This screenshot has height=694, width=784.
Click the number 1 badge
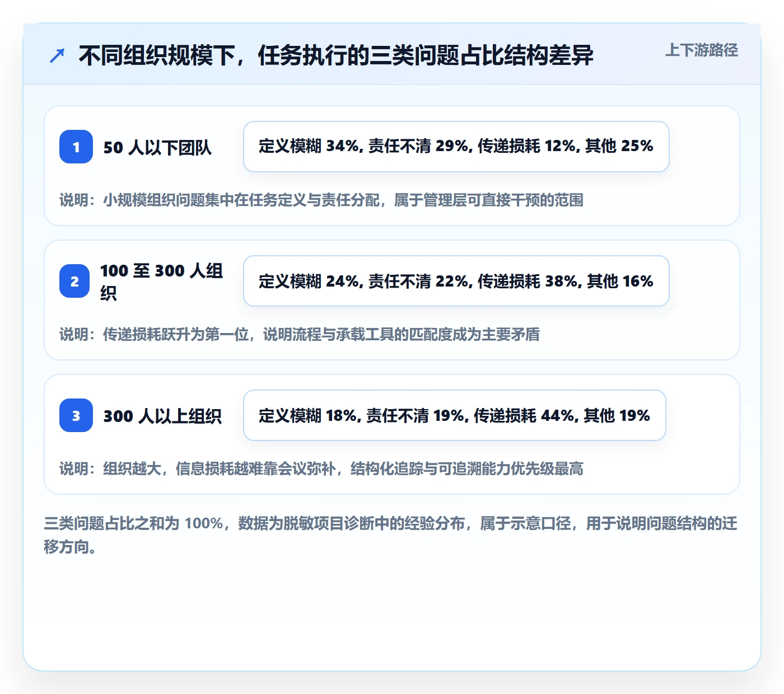[x=76, y=147]
